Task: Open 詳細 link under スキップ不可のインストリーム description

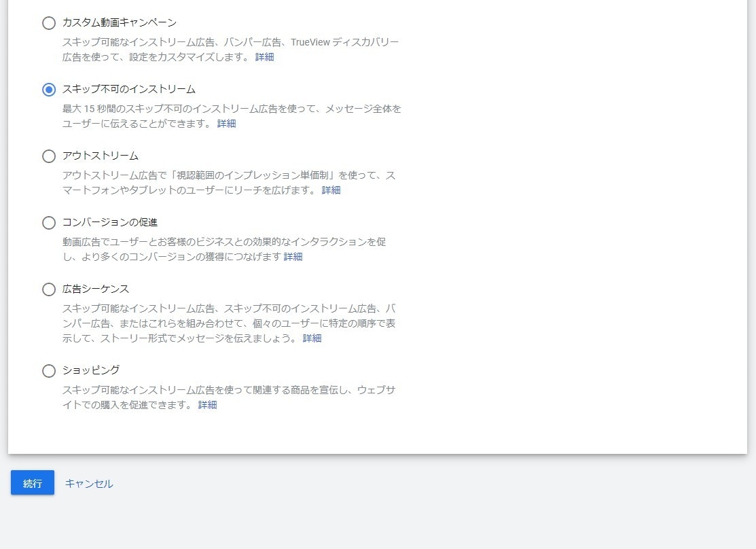Action: (226, 124)
